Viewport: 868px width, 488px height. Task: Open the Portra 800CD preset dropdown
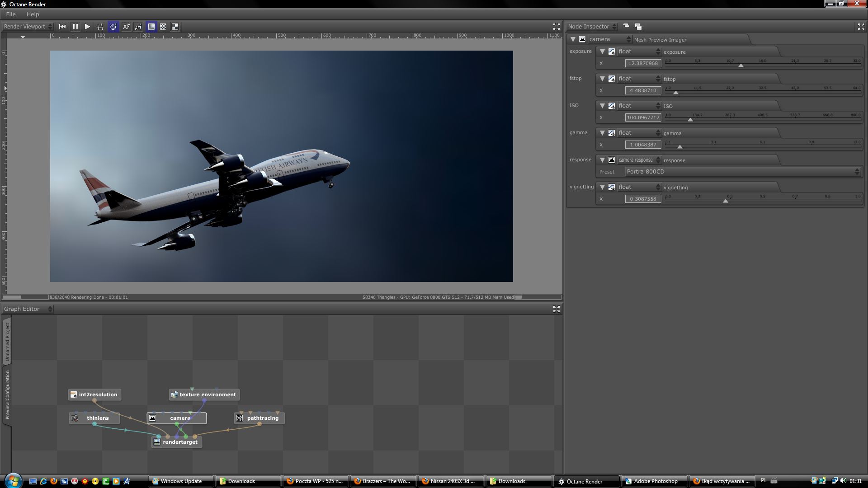coord(742,172)
